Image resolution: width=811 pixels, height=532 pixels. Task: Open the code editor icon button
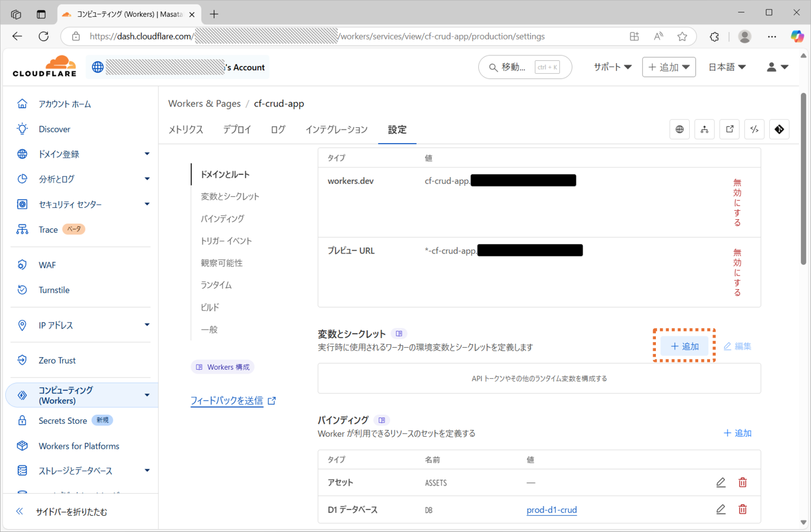coord(755,130)
